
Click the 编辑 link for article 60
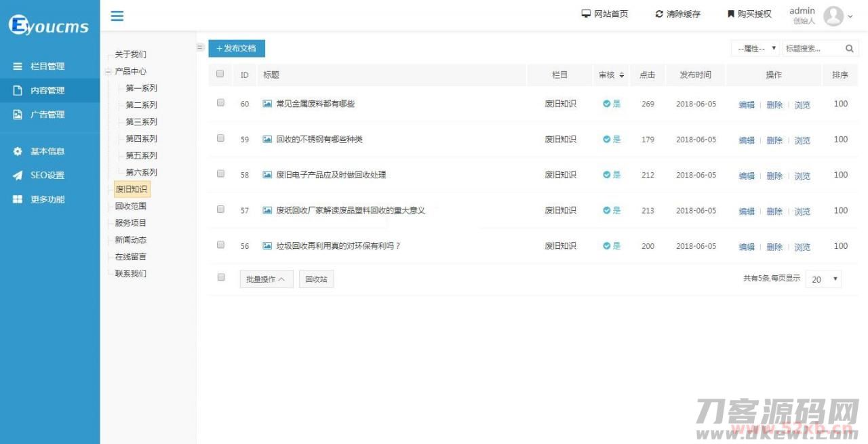746,104
